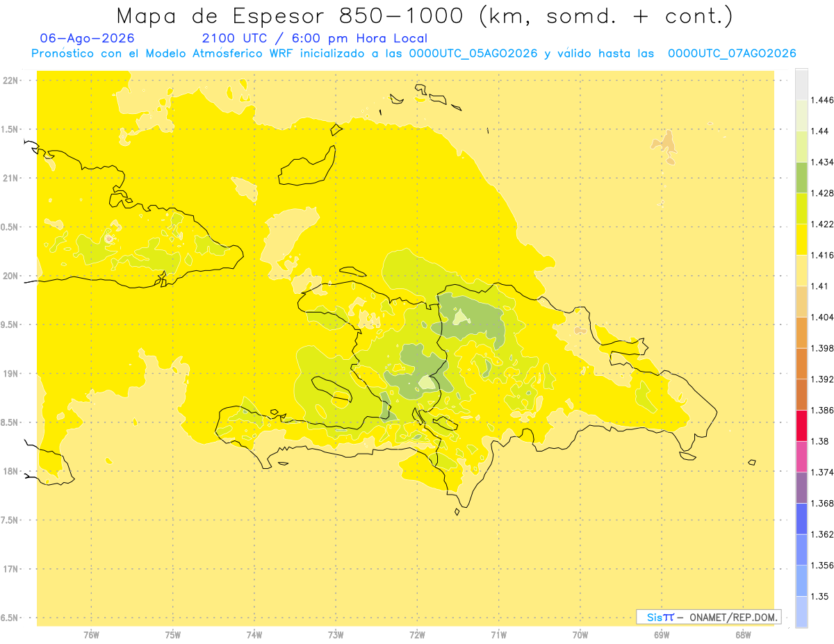Select the '72W' longitude label
834x644 pixels.
417,634
